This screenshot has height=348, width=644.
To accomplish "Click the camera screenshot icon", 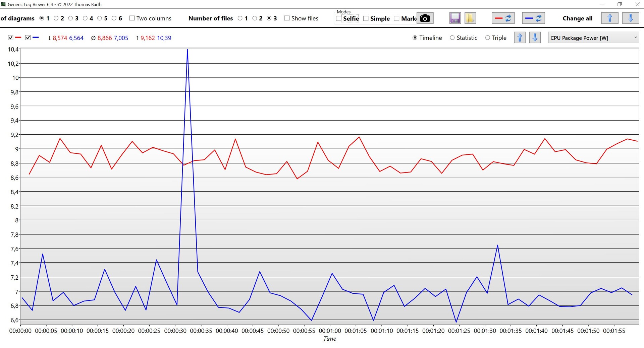I will [x=425, y=18].
